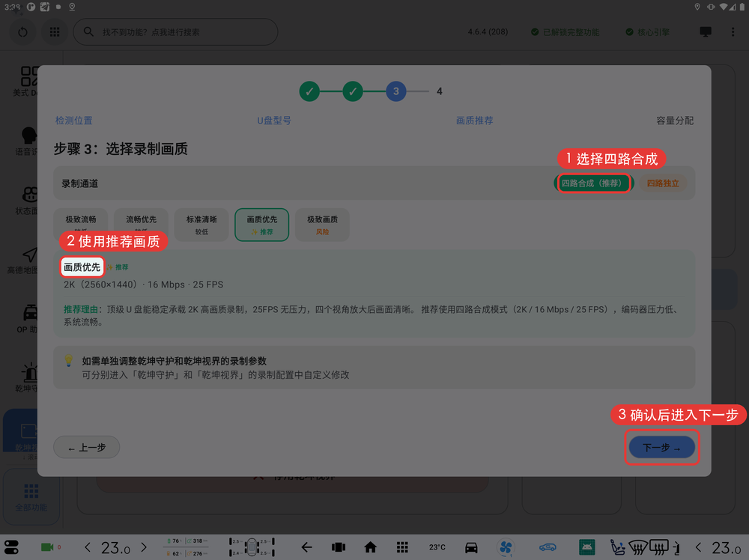749x560 pixels.
Task: Click the tire pressure car diagram
Action: [x=252, y=547]
